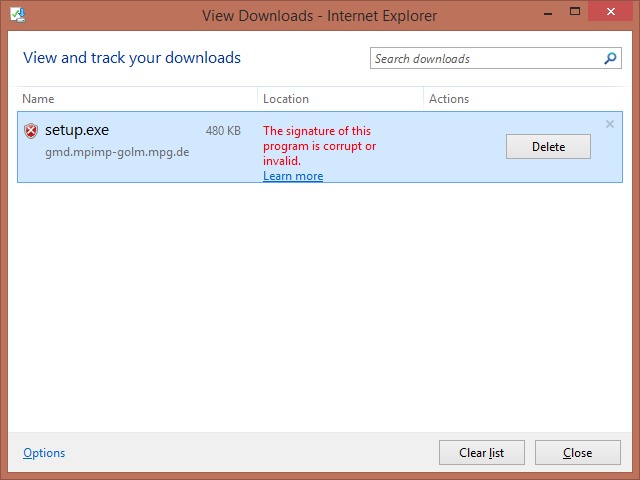The height and width of the screenshot is (480, 640).
Task: Click the 480 KB file size
Action: click(223, 131)
